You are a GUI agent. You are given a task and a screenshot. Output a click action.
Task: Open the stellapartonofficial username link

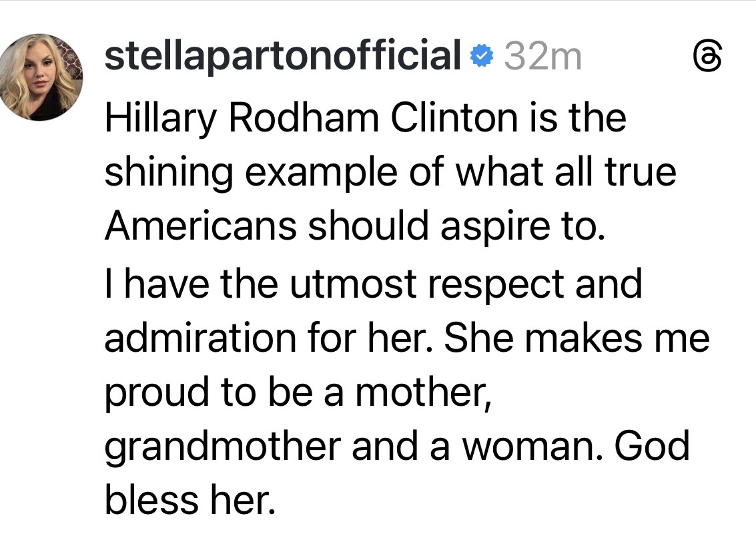coord(283,55)
